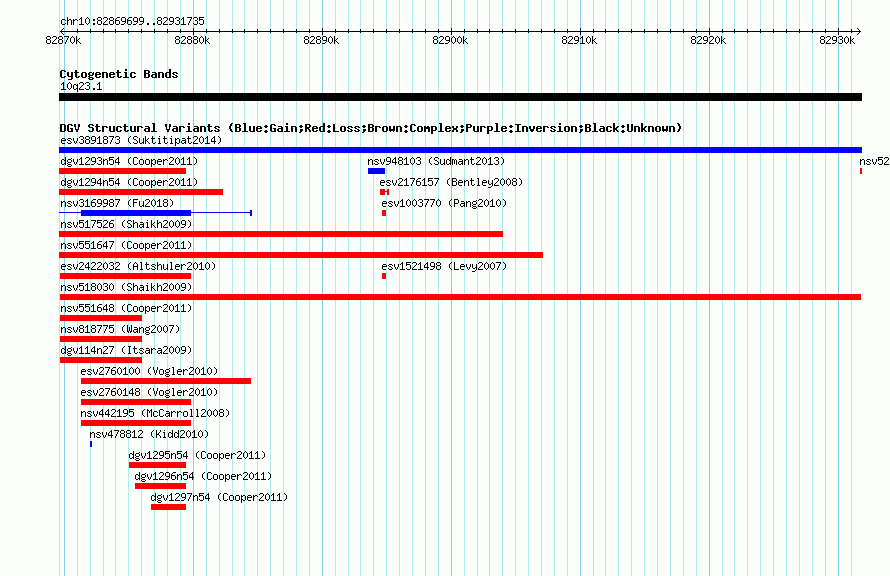890x576 pixels.
Task: Click the 82880k ruler tick label
Action: 192,40
